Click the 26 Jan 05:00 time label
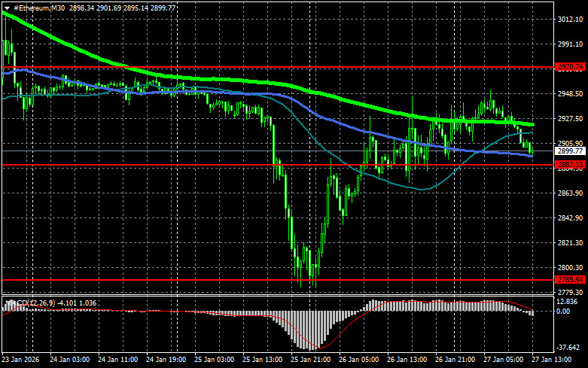This screenshot has height=368, width=588. [358, 360]
